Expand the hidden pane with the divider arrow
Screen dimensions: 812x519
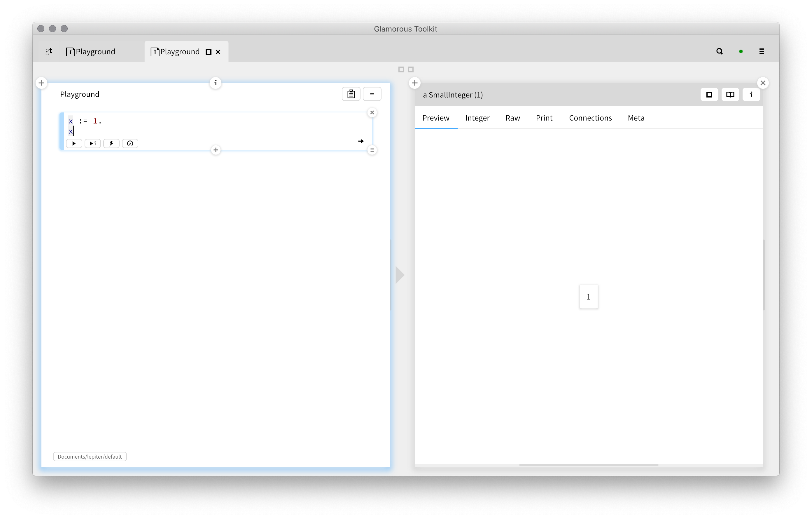coord(399,274)
